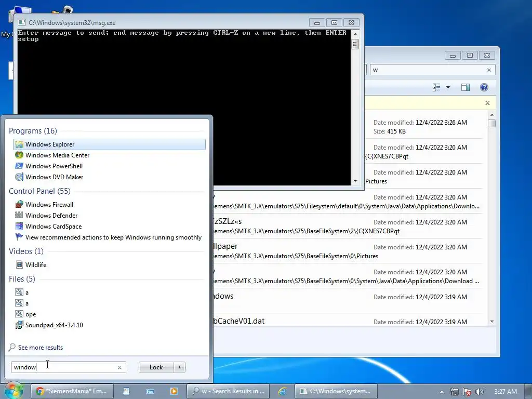Select the bCacheV01.dat search result

[348, 321]
